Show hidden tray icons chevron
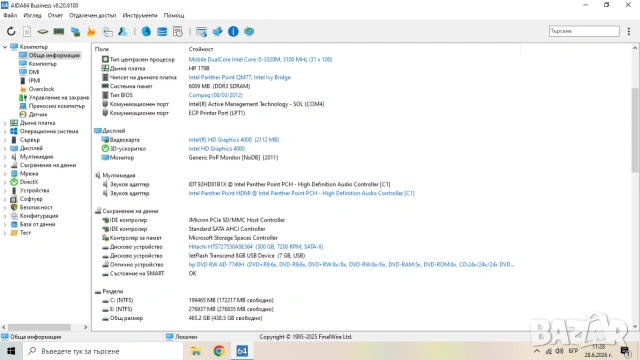This screenshot has height=360, width=640. click(x=537, y=351)
